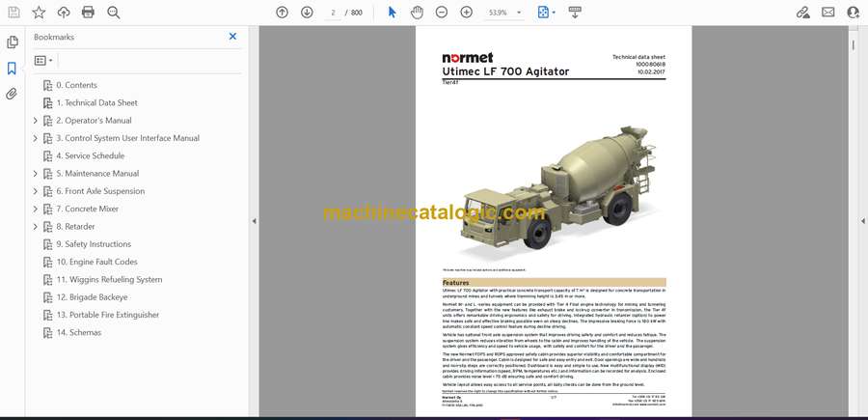
Task: Open the attachments paperclip panel
Action: point(12,94)
